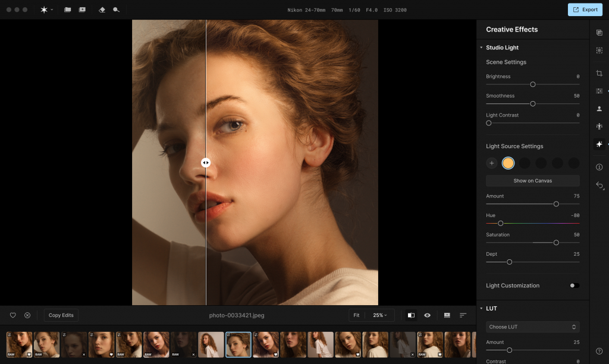Image resolution: width=609 pixels, height=364 pixels.
Task: Toggle the filmstrip display icon
Action: (x=447, y=315)
